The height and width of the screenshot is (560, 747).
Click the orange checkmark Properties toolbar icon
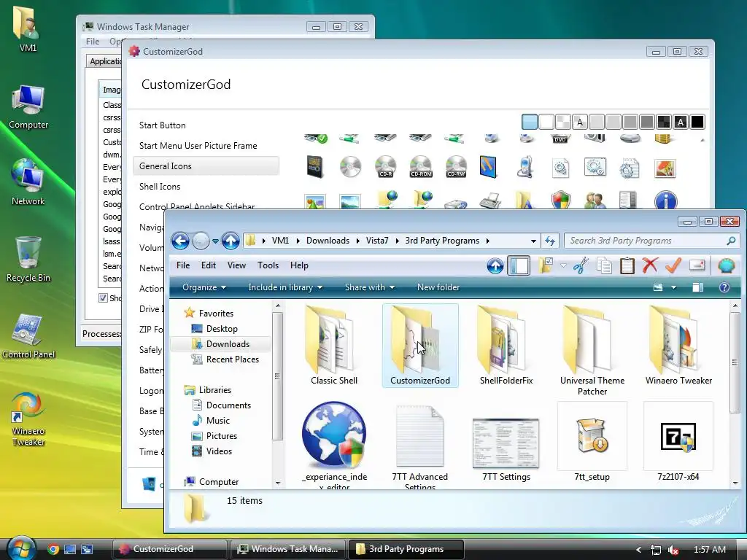tap(673, 265)
